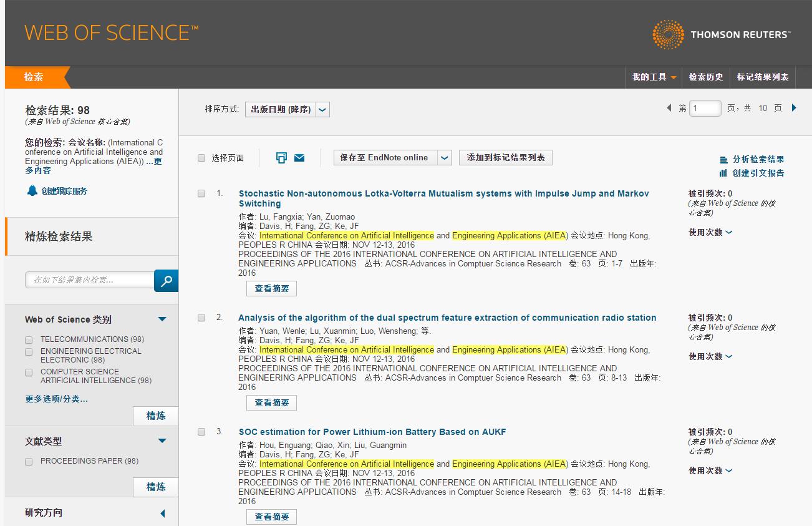Image resolution: width=812 pixels, height=526 pixels.
Task: Click the 分析检索结果 list icon
Action: click(x=723, y=160)
